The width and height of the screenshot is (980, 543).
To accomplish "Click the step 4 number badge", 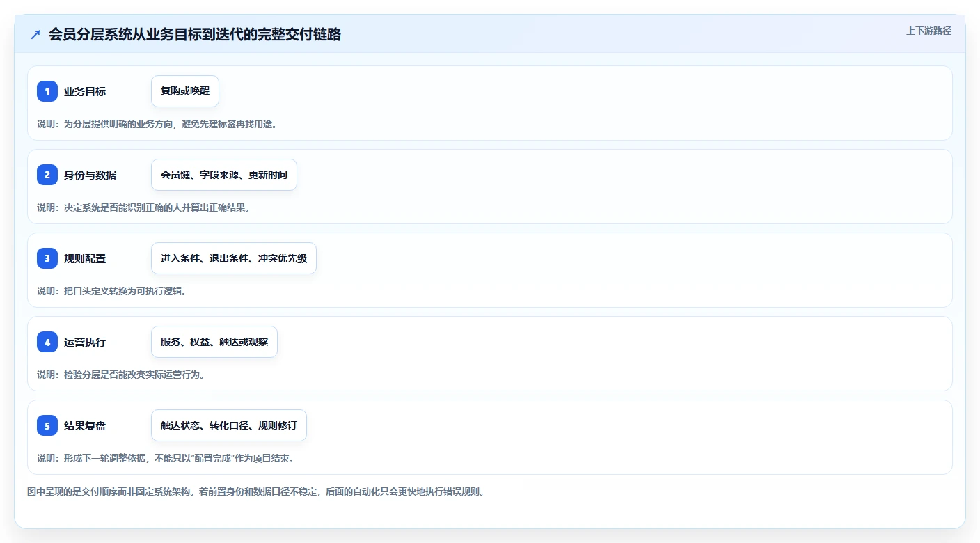I will [47, 342].
